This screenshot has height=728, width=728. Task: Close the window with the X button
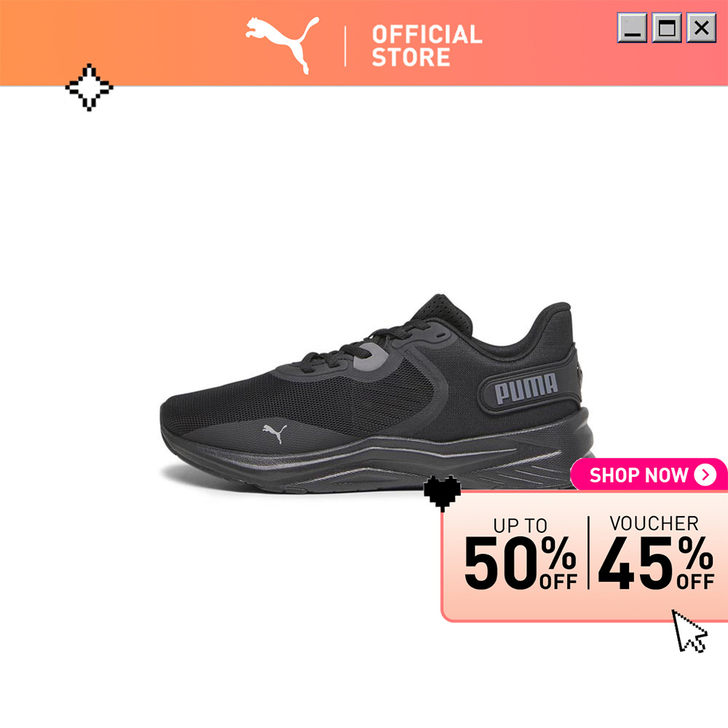[701, 28]
